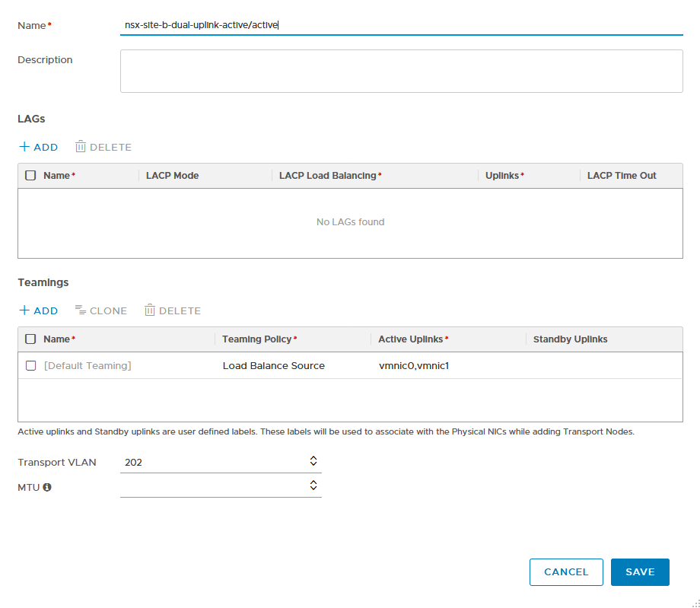Click the vmnic0,vmnic1 active uplinks cell

pyautogui.click(x=414, y=366)
